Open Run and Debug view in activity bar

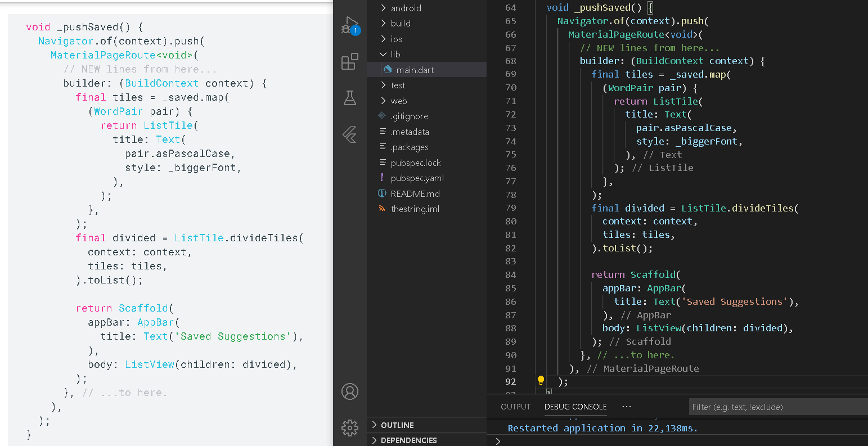pos(350,26)
